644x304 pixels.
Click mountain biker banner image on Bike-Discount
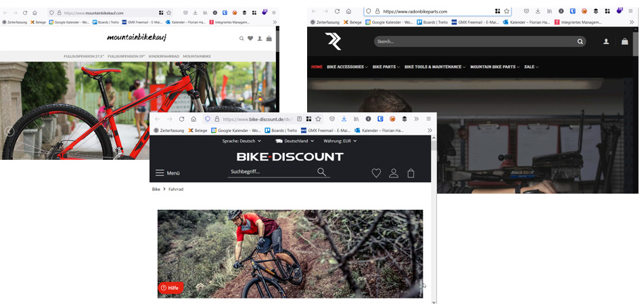click(290, 254)
